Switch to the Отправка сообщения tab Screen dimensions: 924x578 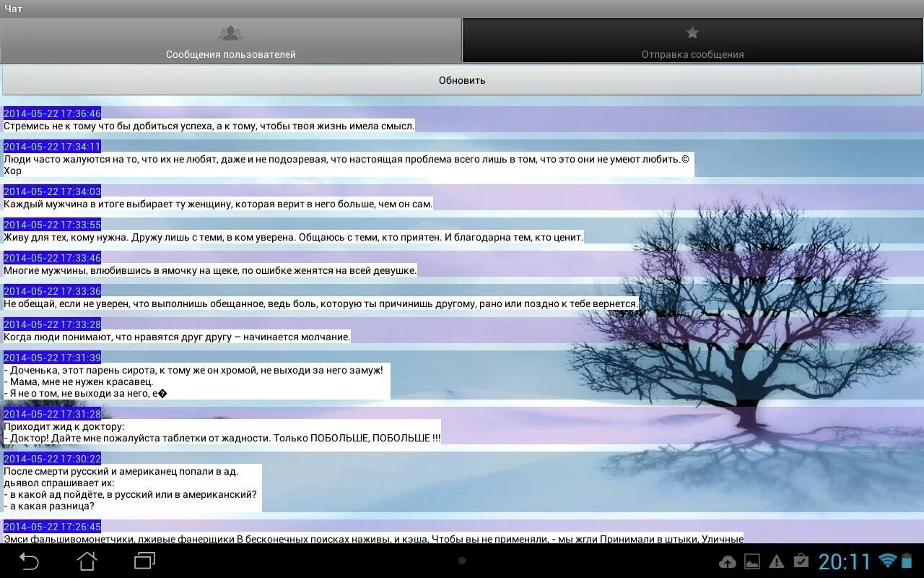click(x=693, y=40)
